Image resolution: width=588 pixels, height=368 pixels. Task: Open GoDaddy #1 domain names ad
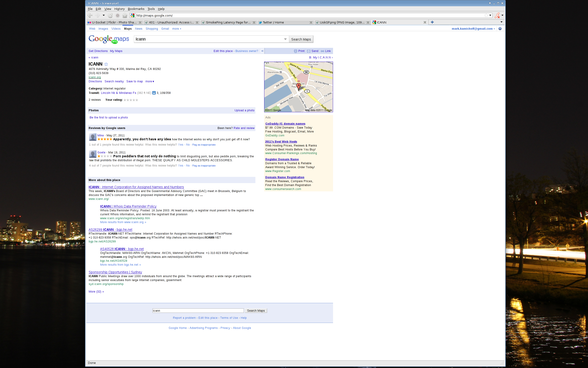(285, 124)
